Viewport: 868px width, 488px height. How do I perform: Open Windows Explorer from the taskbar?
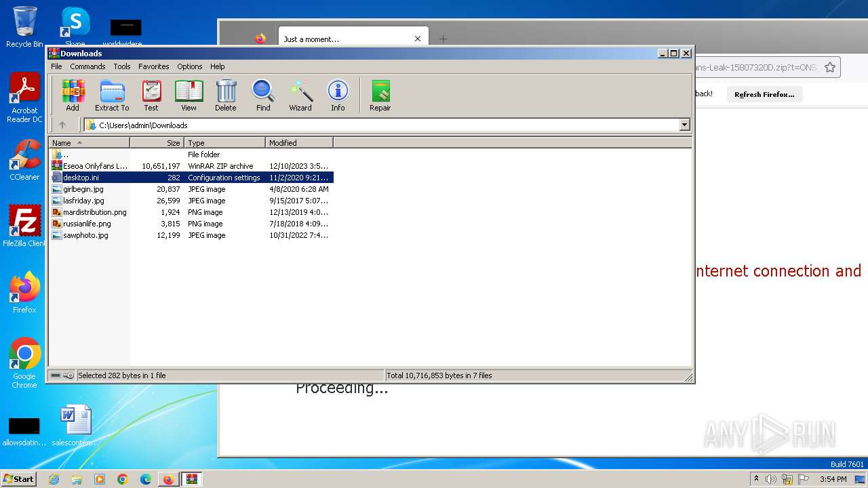pyautogui.click(x=77, y=479)
